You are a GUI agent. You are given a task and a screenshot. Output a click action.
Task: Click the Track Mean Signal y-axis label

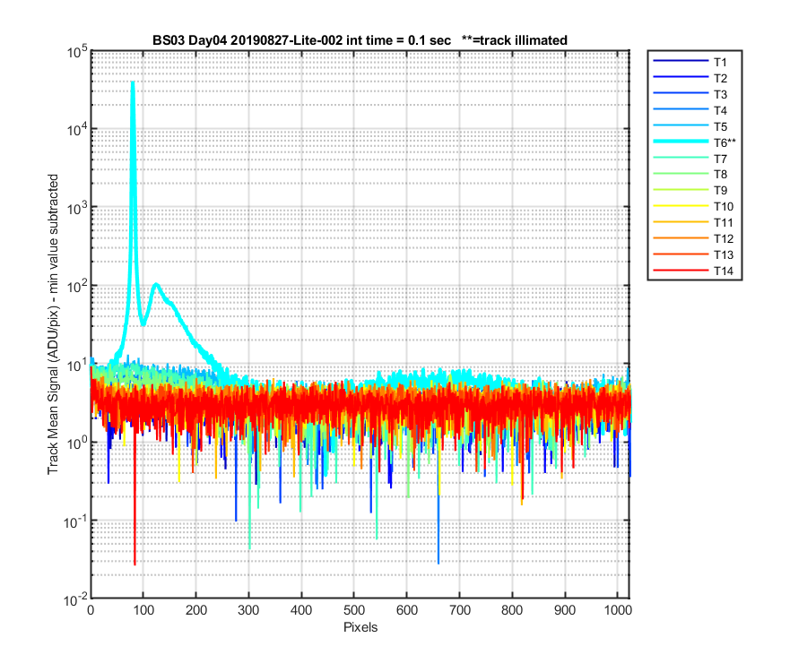point(53,324)
